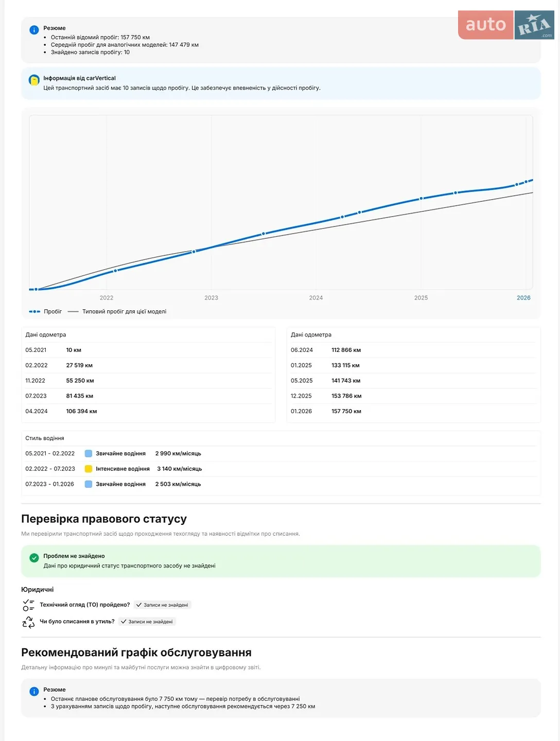Click the value 2 503 км/місяць
The width and height of the screenshot is (560, 741).
178,484
